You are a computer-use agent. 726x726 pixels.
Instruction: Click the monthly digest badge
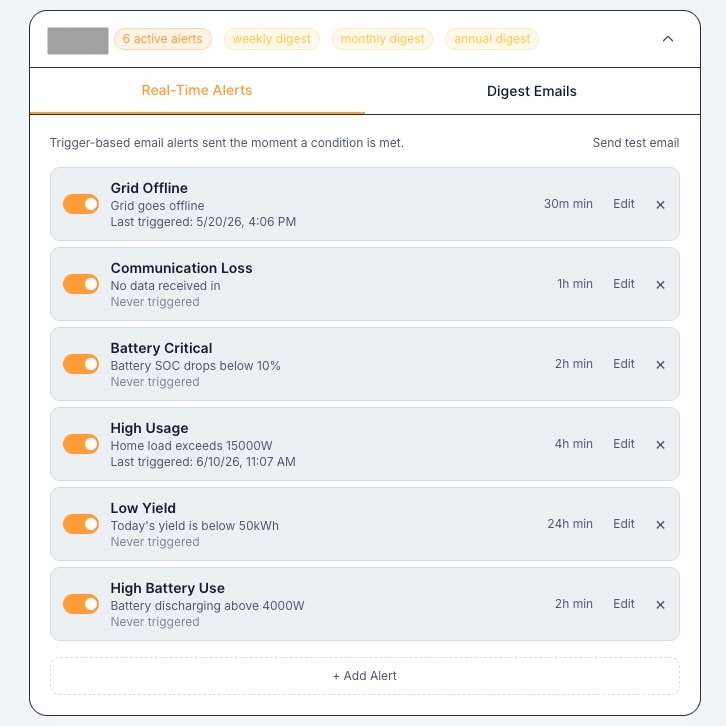[382, 39]
